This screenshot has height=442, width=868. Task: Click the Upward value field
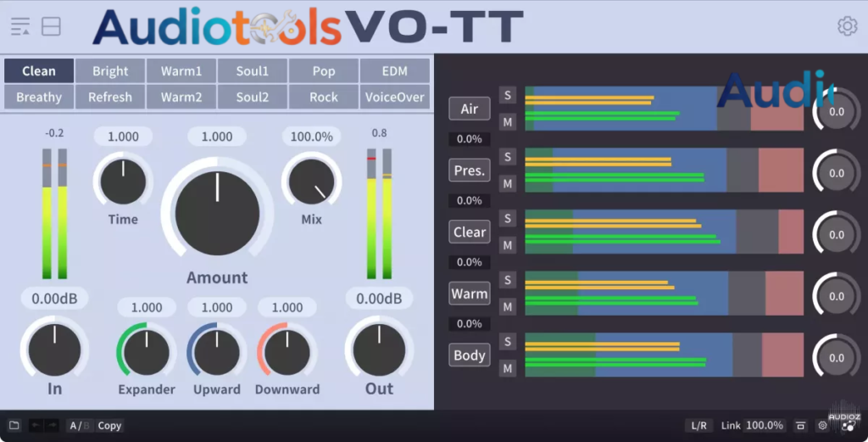tap(216, 307)
